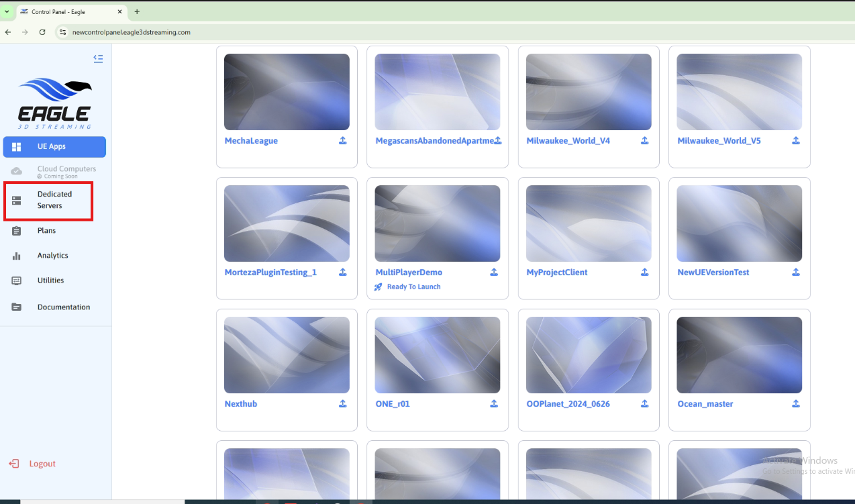The image size is (855, 504).
Task: Click the upload icon beside Ocean_master
Action: tap(795, 404)
